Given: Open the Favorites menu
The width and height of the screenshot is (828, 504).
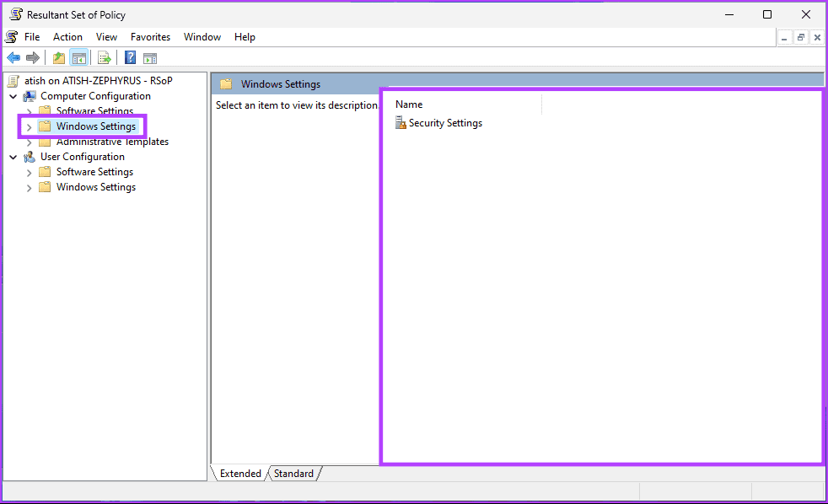Looking at the screenshot, I should tap(150, 36).
